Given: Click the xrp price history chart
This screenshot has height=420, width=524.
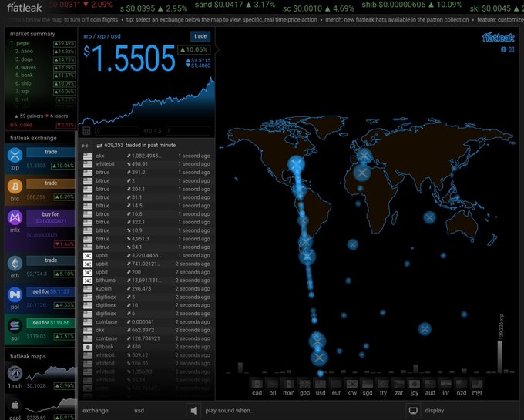Looking at the screenshot, I should (x=146, y=101).
